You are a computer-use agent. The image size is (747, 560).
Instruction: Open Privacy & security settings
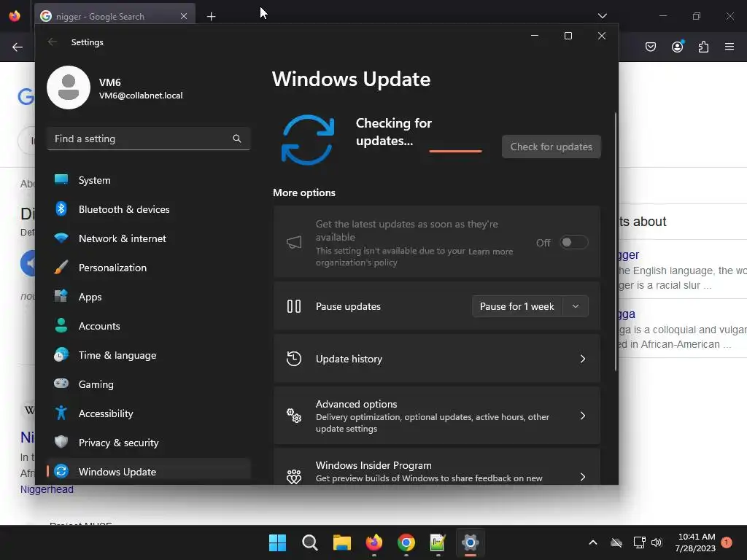coord(149,443)
